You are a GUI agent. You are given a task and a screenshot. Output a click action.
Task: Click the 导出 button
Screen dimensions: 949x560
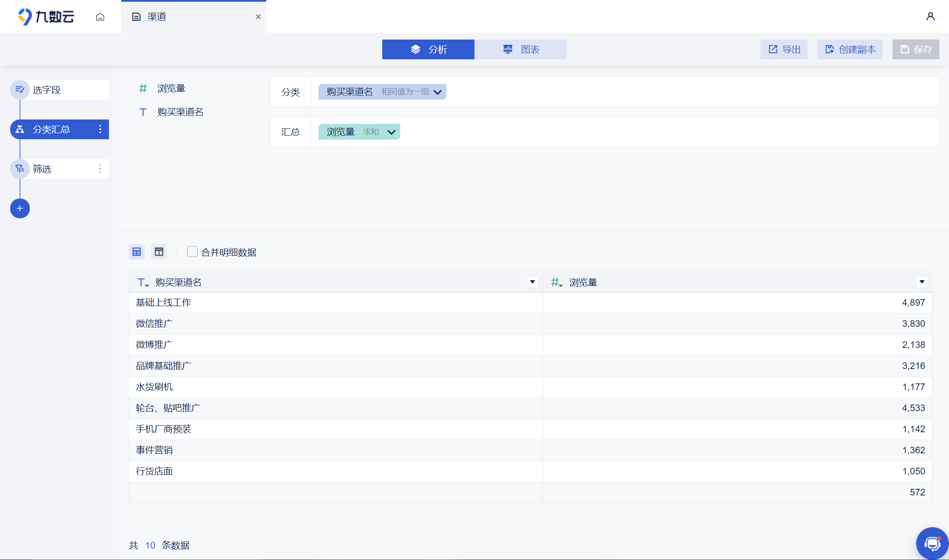(x=784, y=49)
